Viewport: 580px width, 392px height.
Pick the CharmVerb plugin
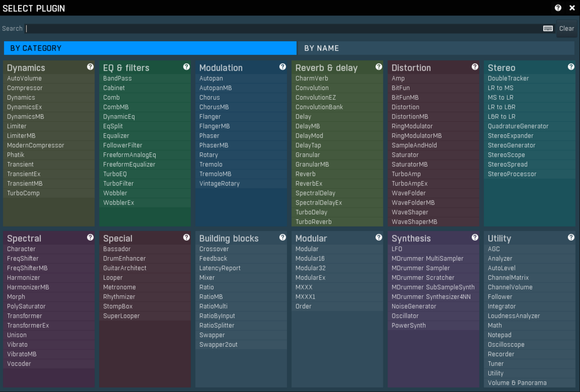click(x=338, y=78)
